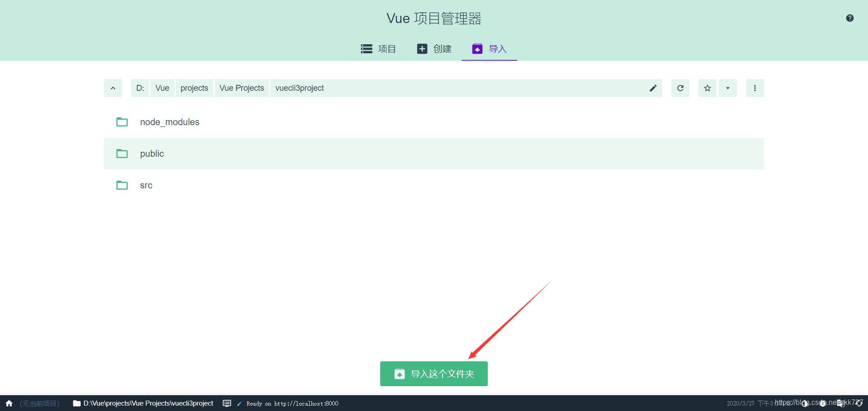The width and height of the screenshot is (868, 411).
Task: Edit the folder path with pencil icon
Action: tap(653, 88)
